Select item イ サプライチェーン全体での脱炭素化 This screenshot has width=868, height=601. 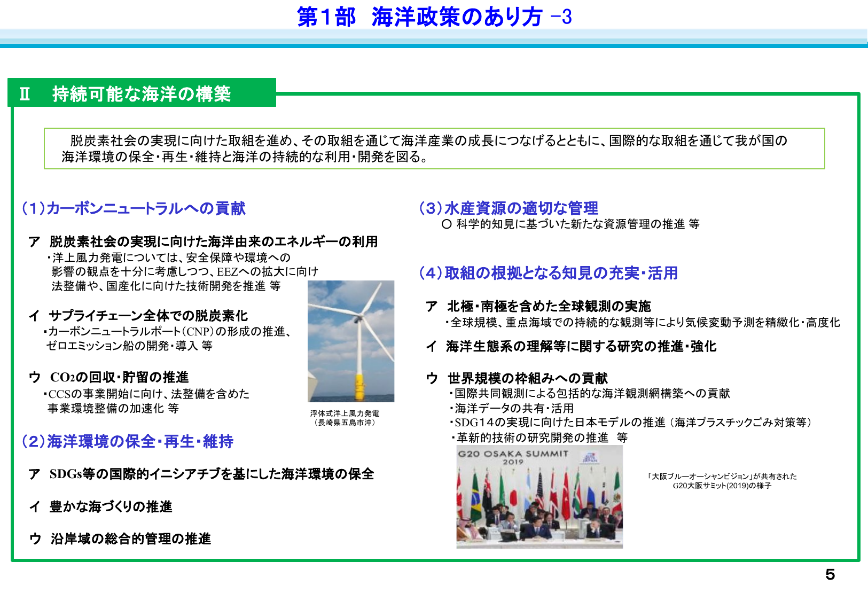[141, 316]
